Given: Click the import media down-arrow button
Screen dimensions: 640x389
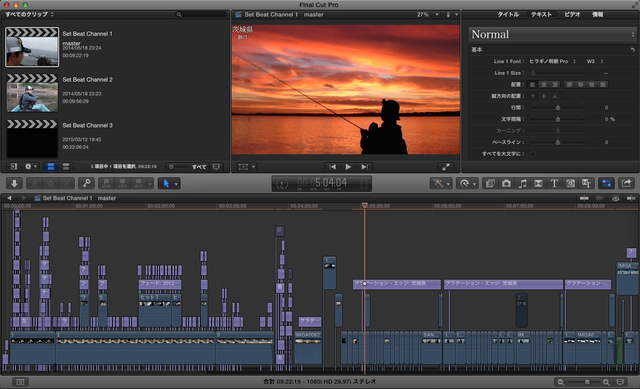Looking at the screenshot, I should pos(14,184).
